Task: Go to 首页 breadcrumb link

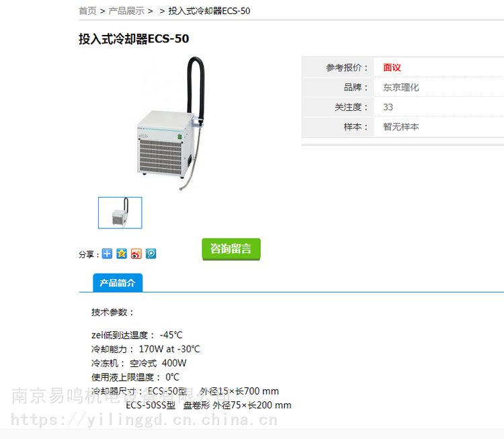Action: (x=87, y=11)
